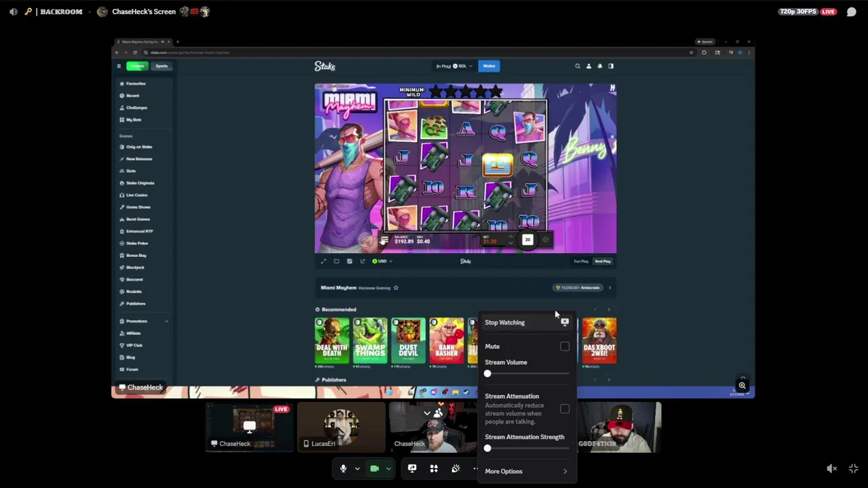Adjust the Stream Volume slider

pos(528,373)
